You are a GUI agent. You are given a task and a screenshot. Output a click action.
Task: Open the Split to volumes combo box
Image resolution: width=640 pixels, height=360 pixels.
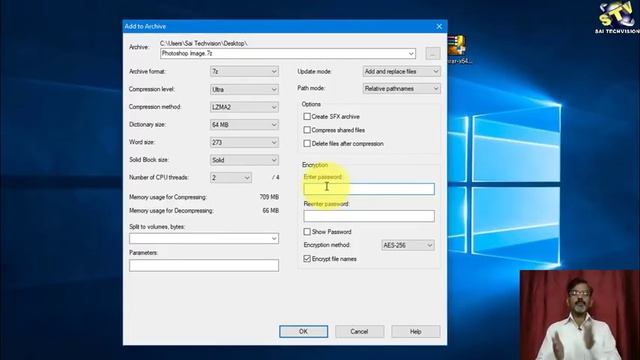tap(204, 239)
